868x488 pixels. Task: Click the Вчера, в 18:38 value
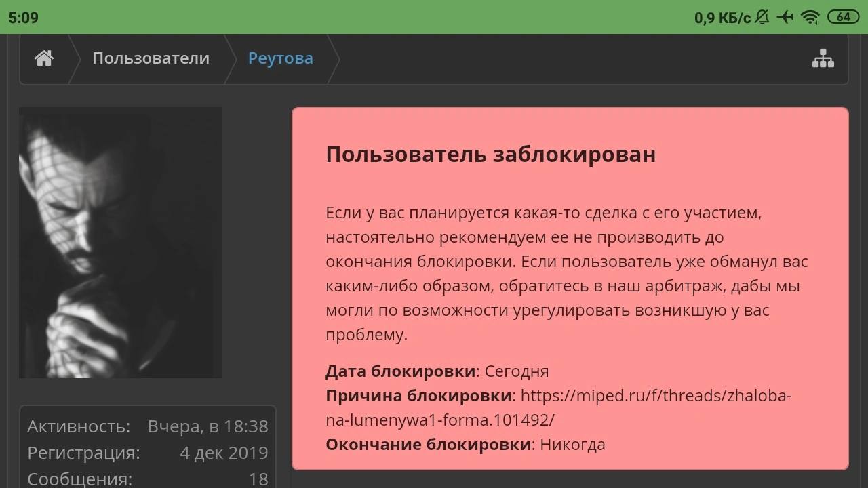pos(208,426)
